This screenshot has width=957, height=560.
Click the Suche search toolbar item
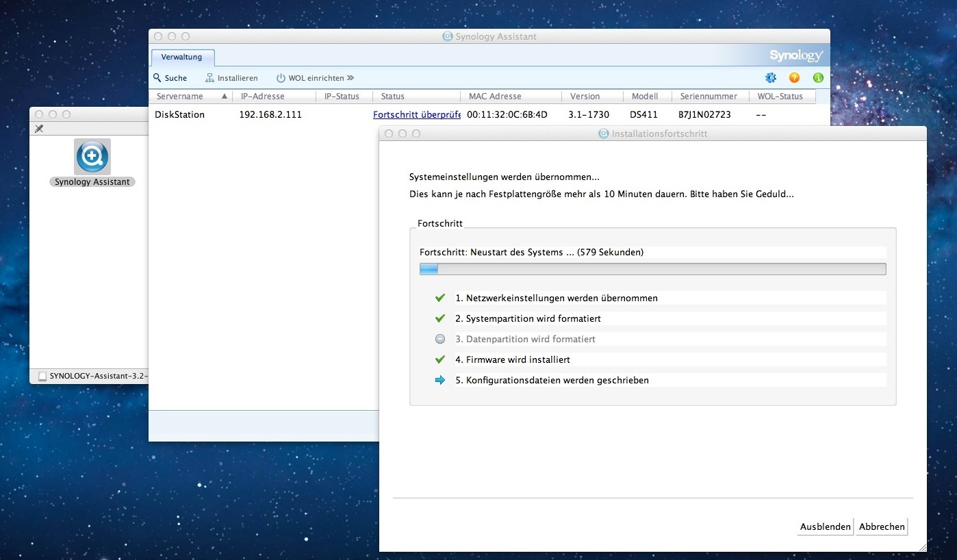170,78
